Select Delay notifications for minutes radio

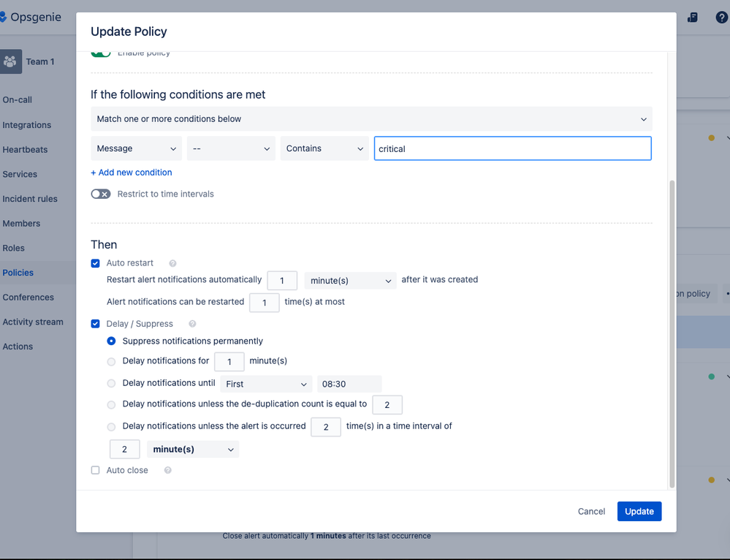point(111,362)
